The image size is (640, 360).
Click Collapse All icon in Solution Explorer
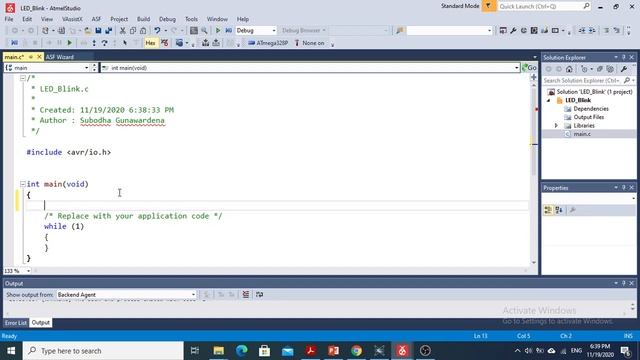tap(600, 69)
